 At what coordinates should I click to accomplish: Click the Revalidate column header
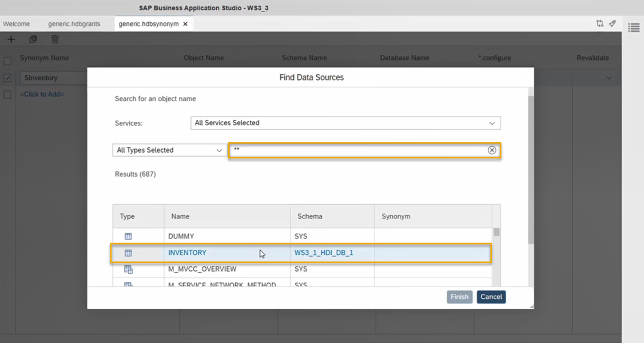[593, 58]
